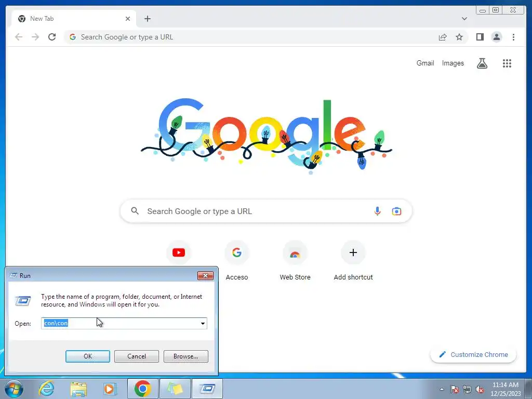
Task: Toggle Chrome side panel
Action: point(480,37)
